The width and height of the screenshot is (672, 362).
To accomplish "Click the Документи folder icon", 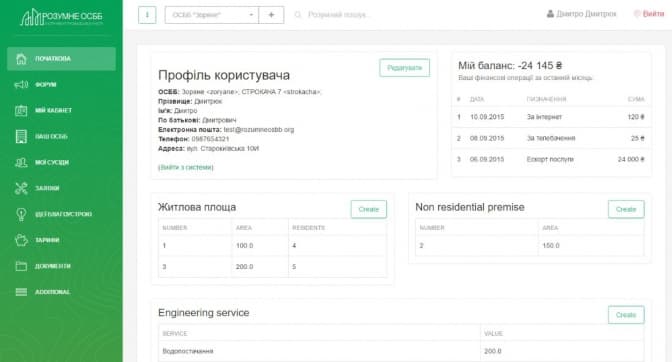I will [21, 266].
